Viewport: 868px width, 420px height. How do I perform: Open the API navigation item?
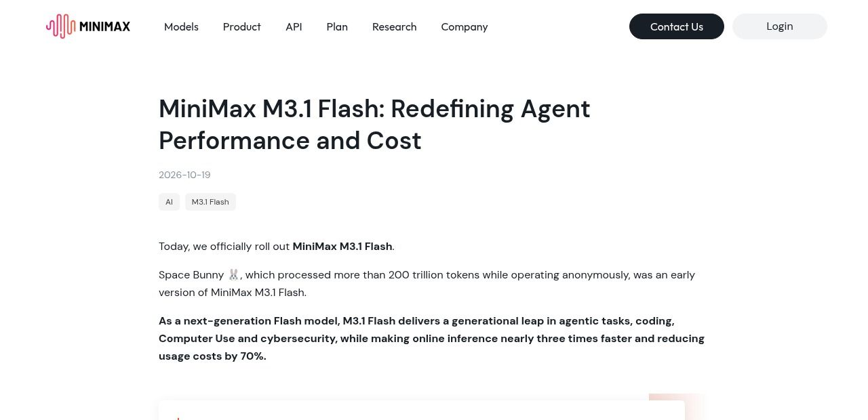point(294,26)
